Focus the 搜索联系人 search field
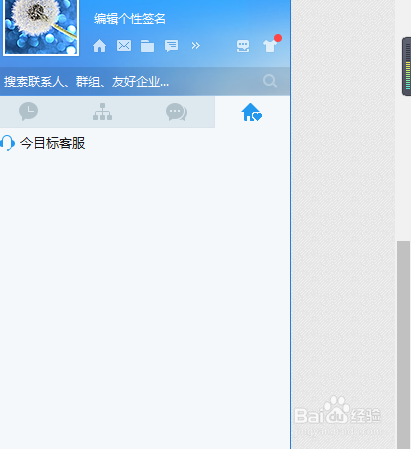Screen dimensions: 411x449 145,81
